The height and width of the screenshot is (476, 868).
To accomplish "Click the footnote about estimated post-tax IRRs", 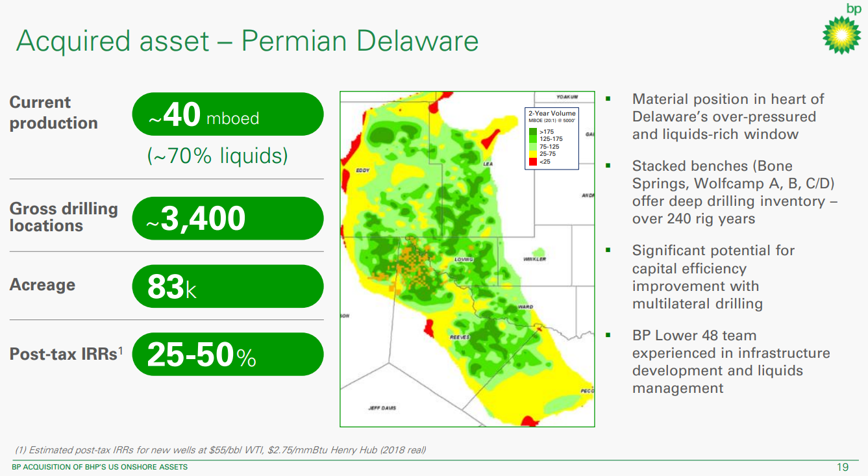I will pyautogui.click(x=221, y=450).
